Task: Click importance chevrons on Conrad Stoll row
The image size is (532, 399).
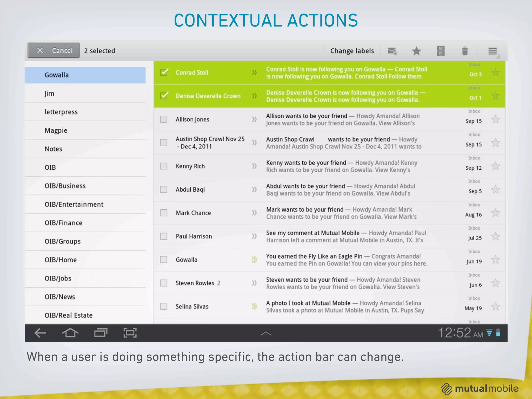Action: (254, 72)
